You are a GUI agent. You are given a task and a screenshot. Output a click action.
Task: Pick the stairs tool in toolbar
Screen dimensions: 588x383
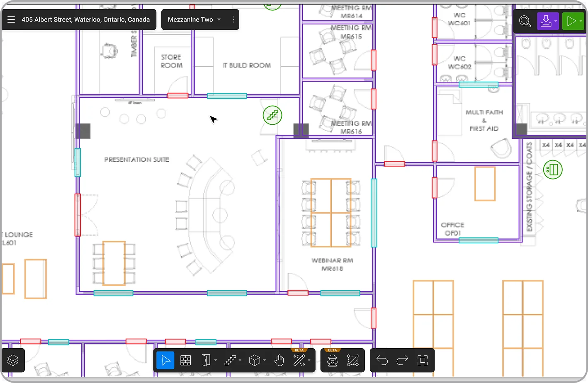230,361
